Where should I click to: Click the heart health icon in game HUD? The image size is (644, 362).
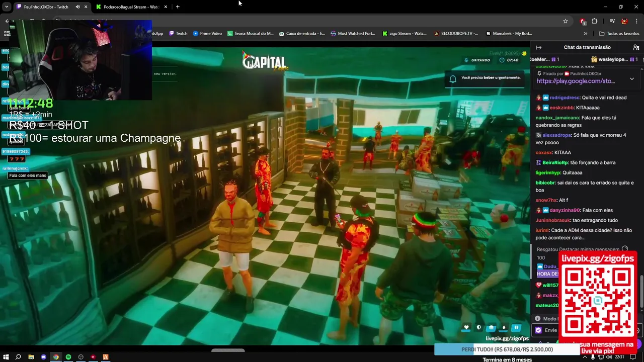pyautogui.click(x=466, y=327)
